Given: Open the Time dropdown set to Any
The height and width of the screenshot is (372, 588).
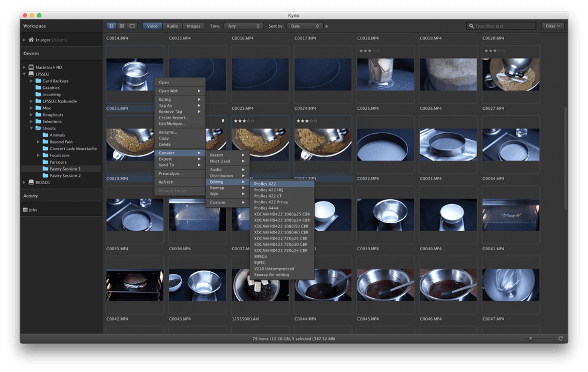Looking at the screenshot, I should (x=244, y=26).
